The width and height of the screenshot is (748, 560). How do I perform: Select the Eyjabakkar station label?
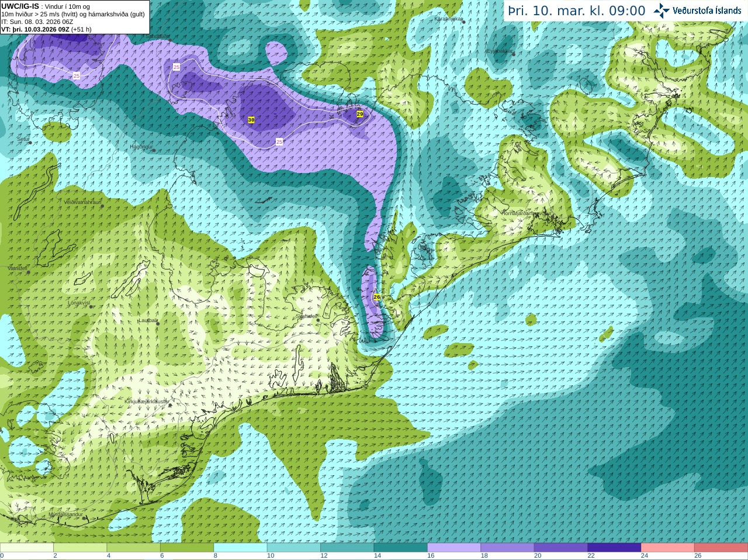(500, 51)
